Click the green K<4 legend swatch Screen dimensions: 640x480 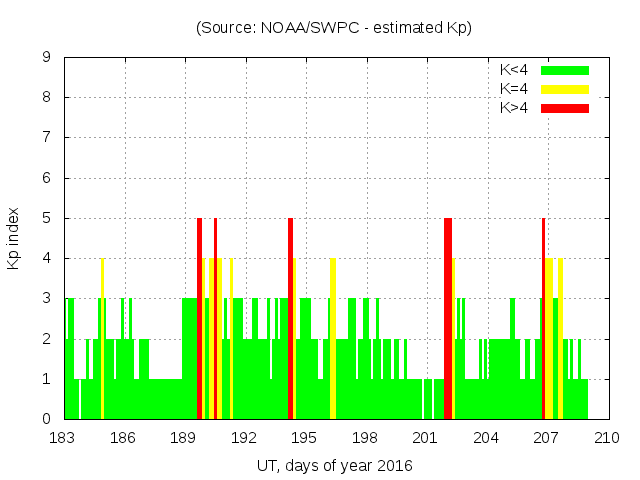[x=565, y=70]
